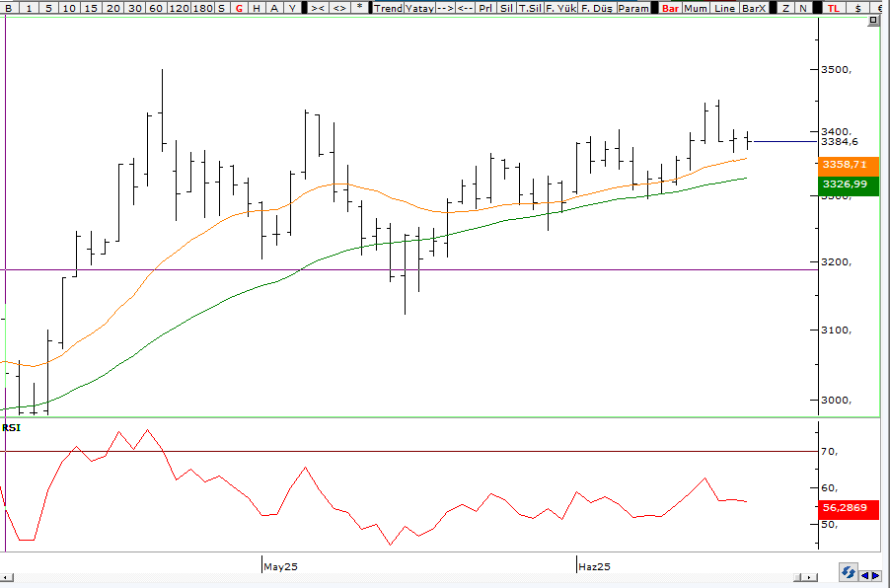Click the left arrow <-- button
Viewport: 890px width, 588px height.
coord(465,8)
